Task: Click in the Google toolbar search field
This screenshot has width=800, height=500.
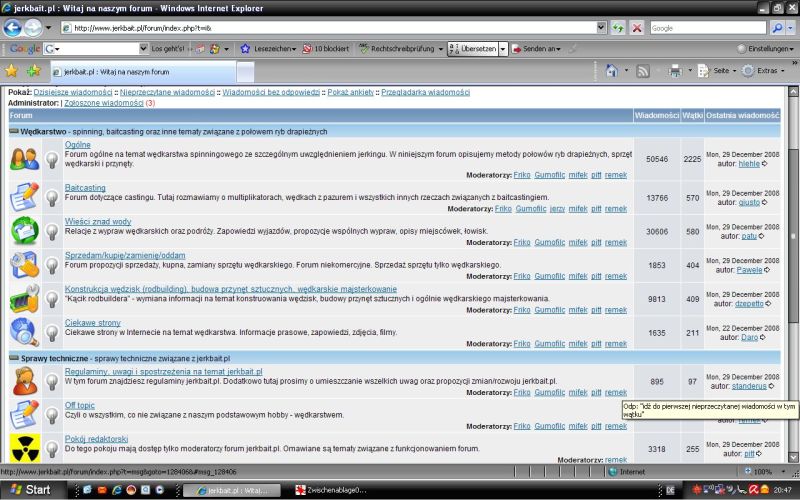Action: (95, 48)
